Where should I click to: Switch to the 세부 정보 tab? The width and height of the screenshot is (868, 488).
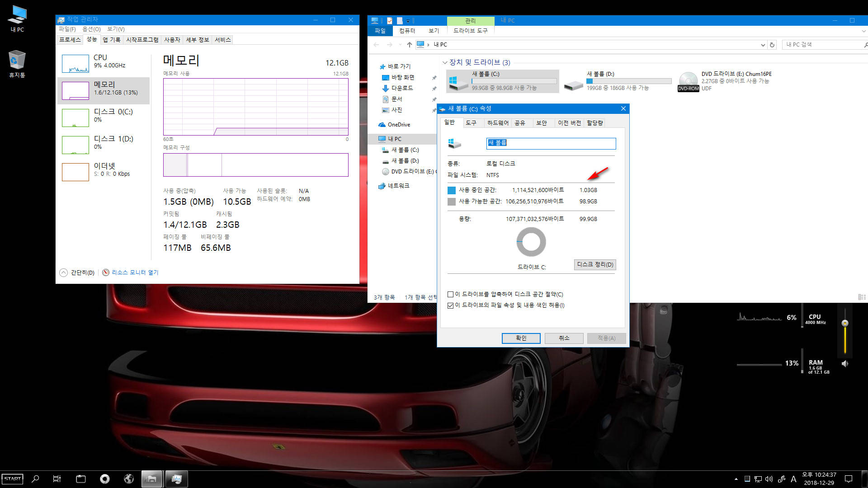(198, 40)
